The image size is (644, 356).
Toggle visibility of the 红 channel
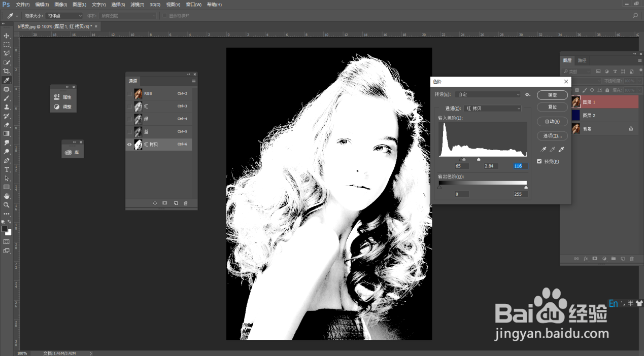(x=129, y=106)
